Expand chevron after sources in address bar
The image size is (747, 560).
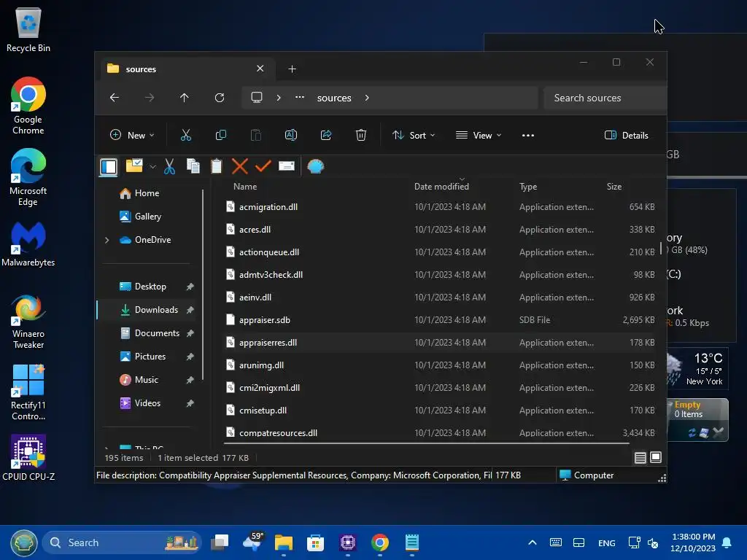point(367,98)
